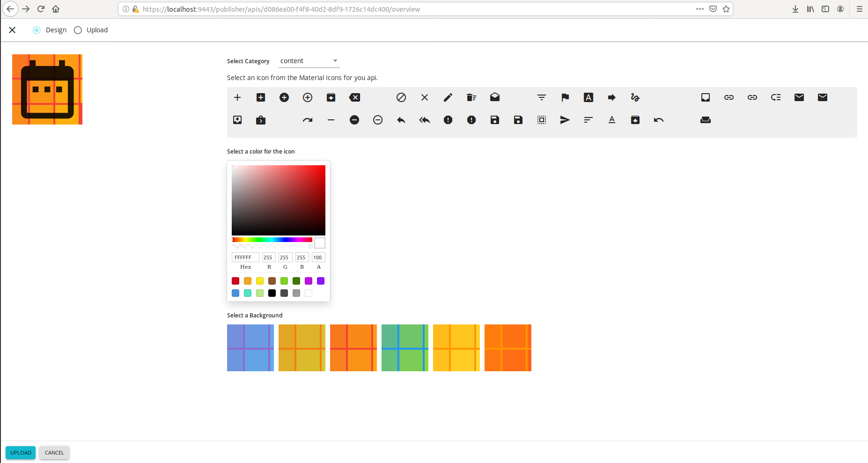
Task: Select the pencil (create) icon
Action: click(448, 97)
